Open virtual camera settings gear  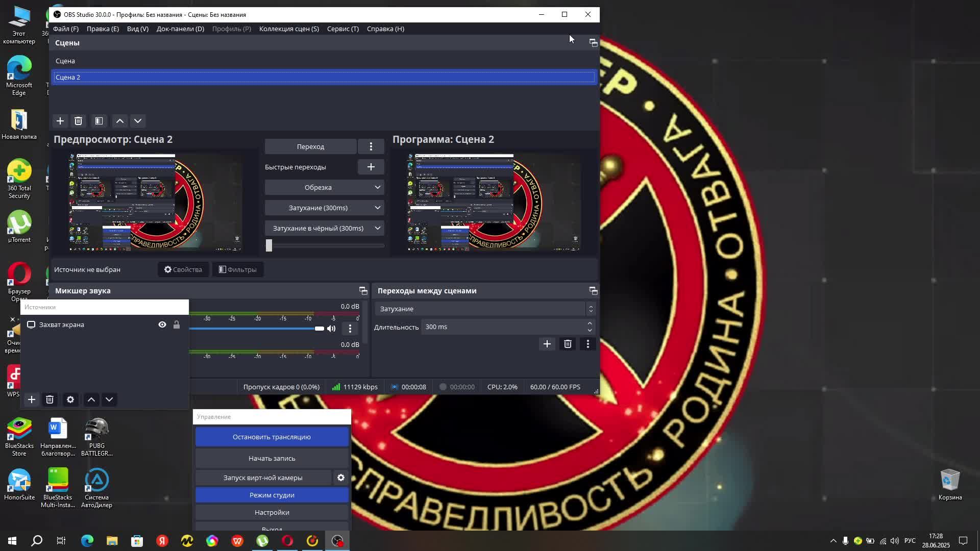(340, 478)
